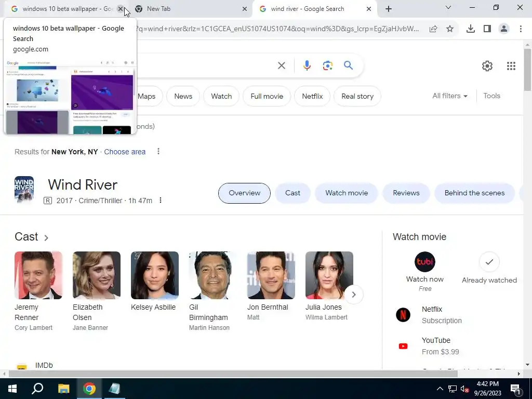Open Jeremy Renner's cast photo
The width and height of the screenshot is (532, 399).
click(38, 275)
